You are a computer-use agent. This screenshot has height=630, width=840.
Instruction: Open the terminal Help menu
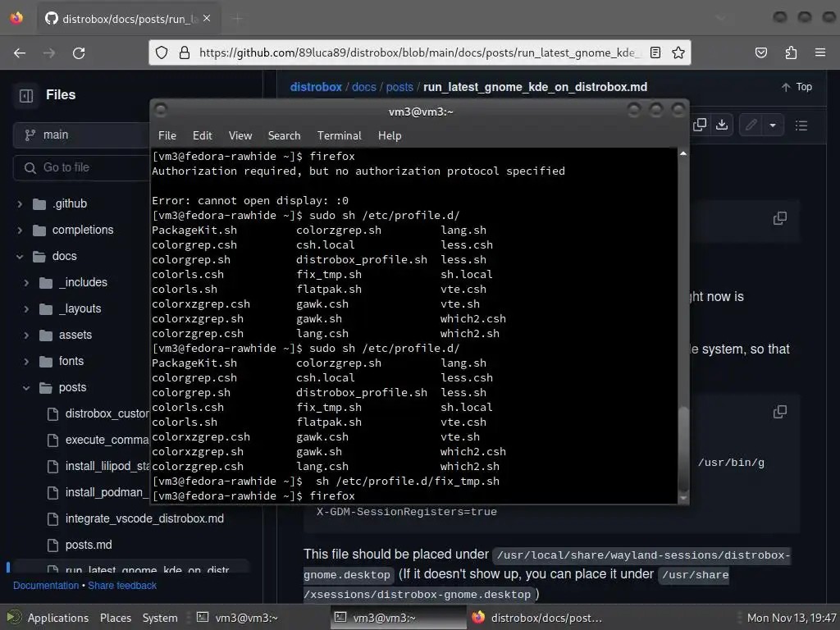point(390,135)
